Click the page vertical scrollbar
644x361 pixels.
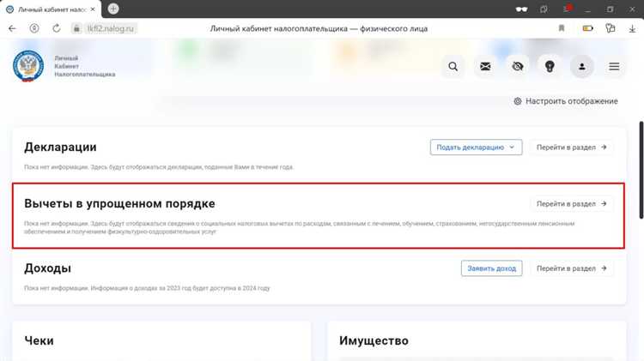point(641,170)
